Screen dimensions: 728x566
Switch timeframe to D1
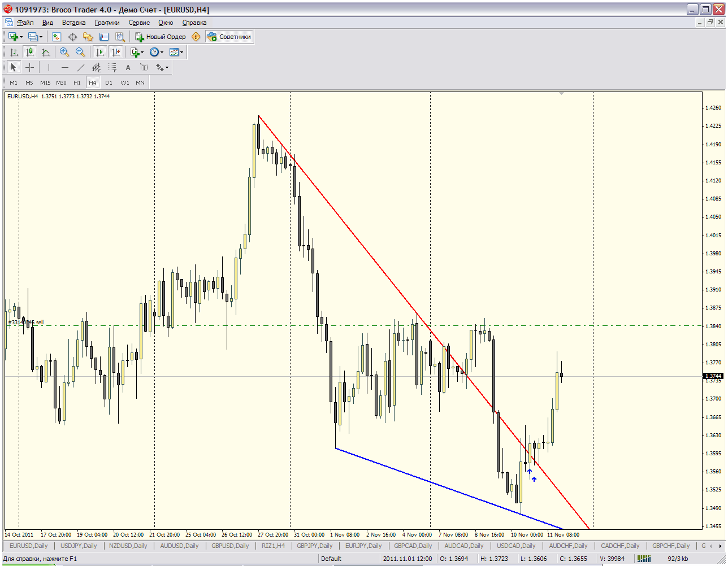pos(109,82)
